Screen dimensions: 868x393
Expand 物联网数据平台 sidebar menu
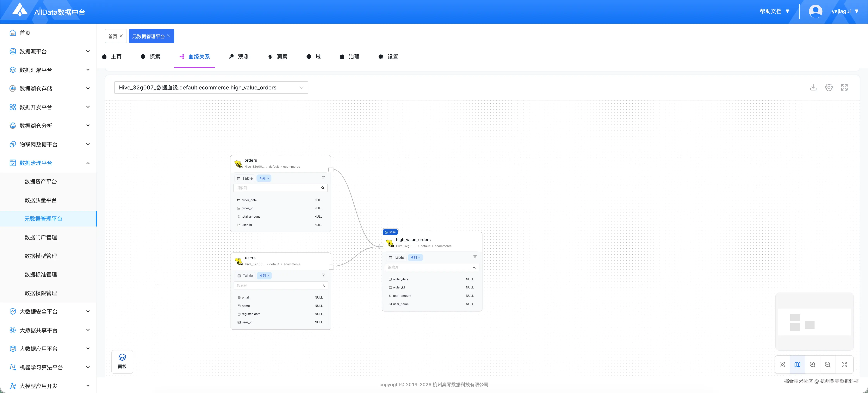point(48,144)
